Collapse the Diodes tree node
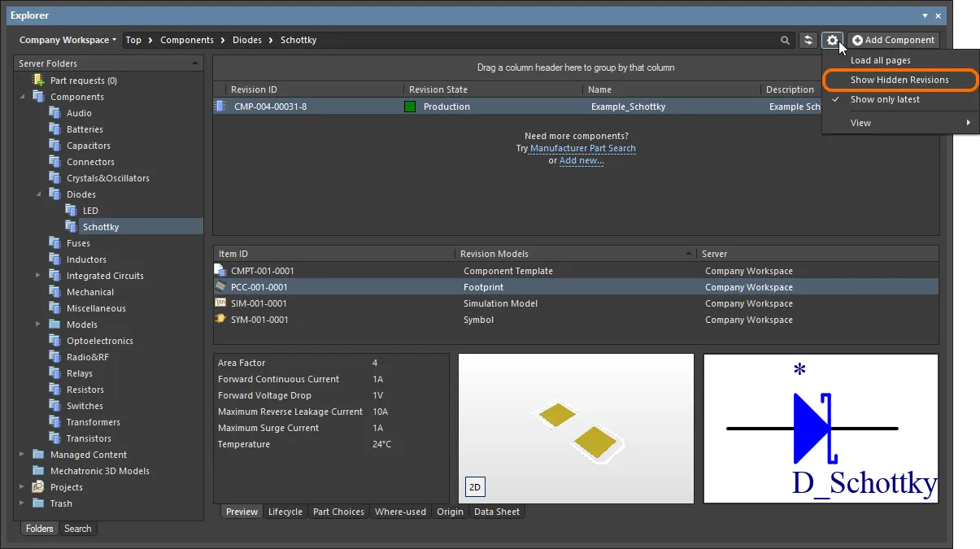Viewport: 980px width, 549px height. 39,194
